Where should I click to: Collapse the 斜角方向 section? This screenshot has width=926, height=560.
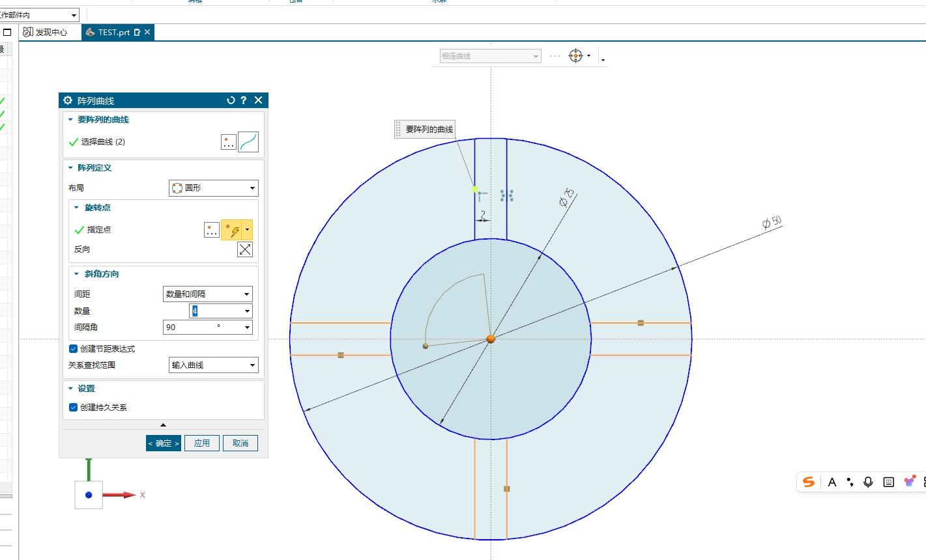tap(76, 274)
